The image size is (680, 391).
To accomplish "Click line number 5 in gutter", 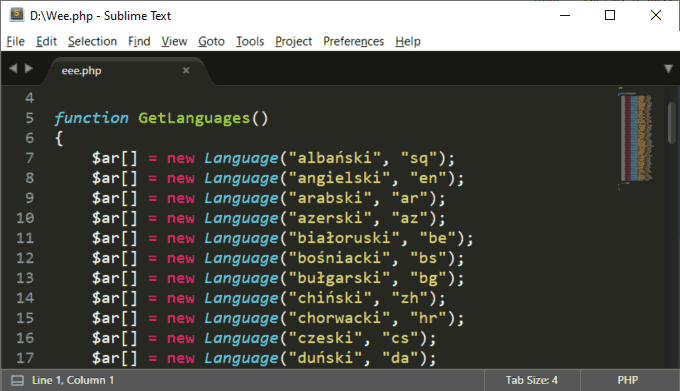I will 29,118.
